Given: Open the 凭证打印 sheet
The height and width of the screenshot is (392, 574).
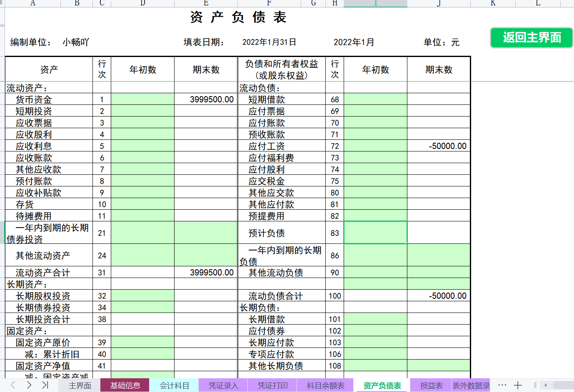Looking at the screenshot, I should click(x=272, y=385).
